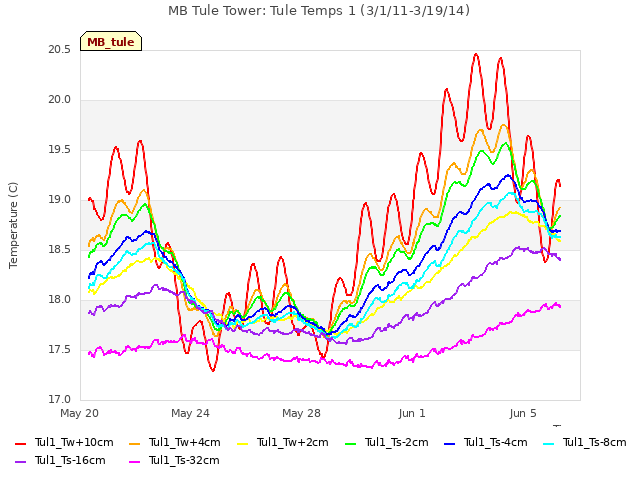Viewport: 640px width, 480px height.
Task: Click the 18.0 y-axis tick label
Action: pyautogui.click(x=60, y=300)
